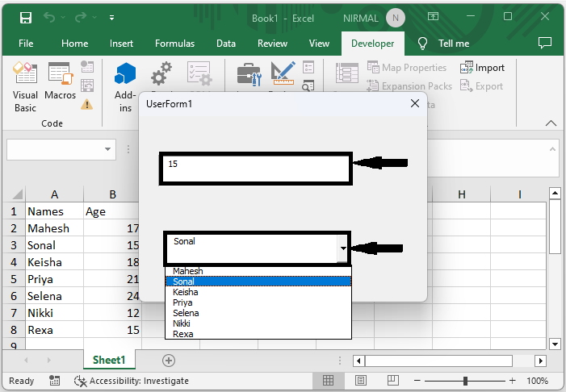Select Priya in the dropdown list
566x392 pixels.
[258, 302]
